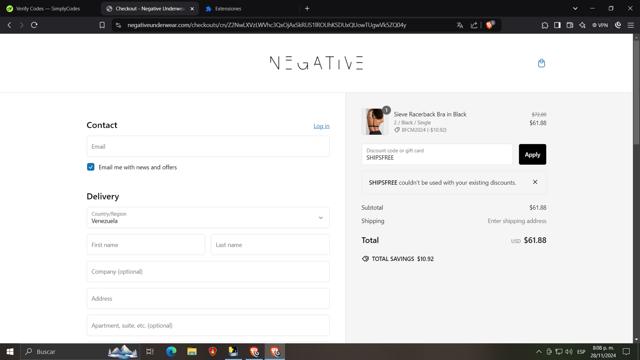The height and width of the screenshot is (360, 640).
Task: Click the discount code field containing SHIPSFREE
Action: (x=437, y=154)
